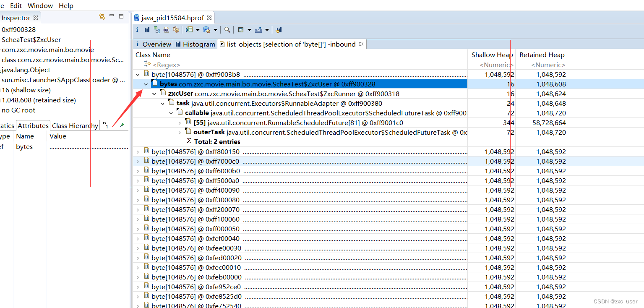Collapse the byte[1048576] @ 0xff9003b8 row
The width and height of the screenshot is (644, 308).
click(x=138, y=75)
